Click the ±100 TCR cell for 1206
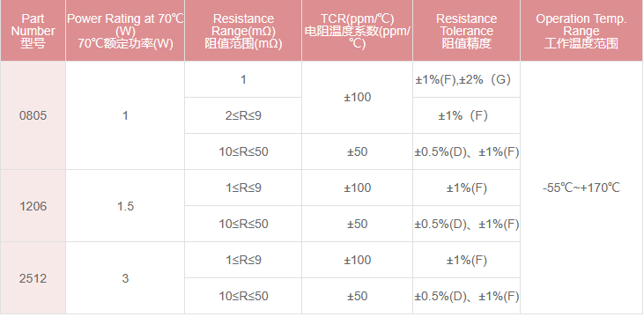Viewport: 644px width, 317px height. [358, 188]
